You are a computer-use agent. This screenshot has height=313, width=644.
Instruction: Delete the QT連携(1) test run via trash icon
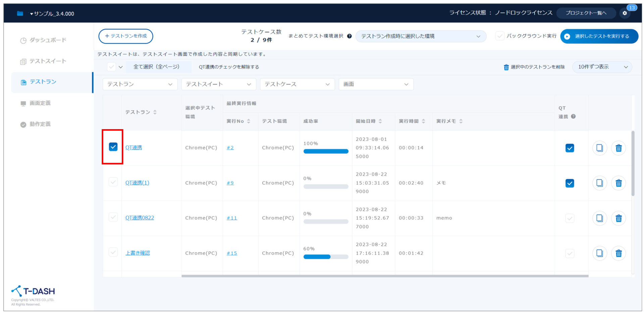(x=619, y=183)
